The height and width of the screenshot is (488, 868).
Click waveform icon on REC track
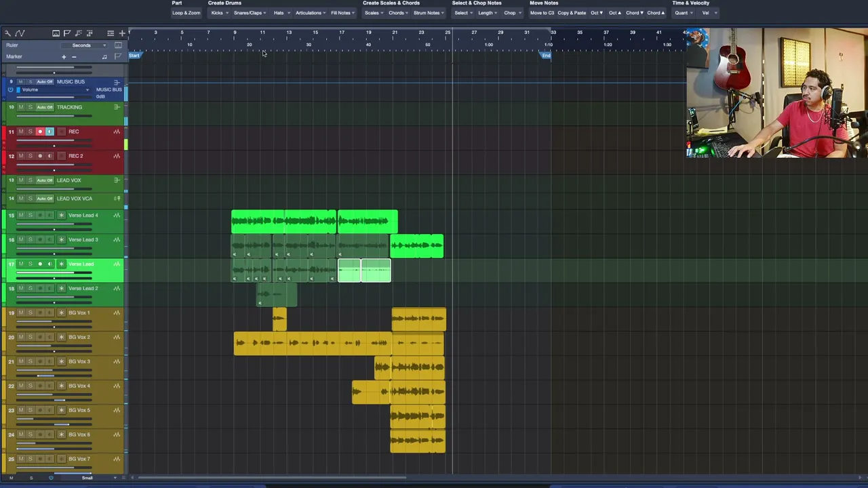tap(117, 131)
